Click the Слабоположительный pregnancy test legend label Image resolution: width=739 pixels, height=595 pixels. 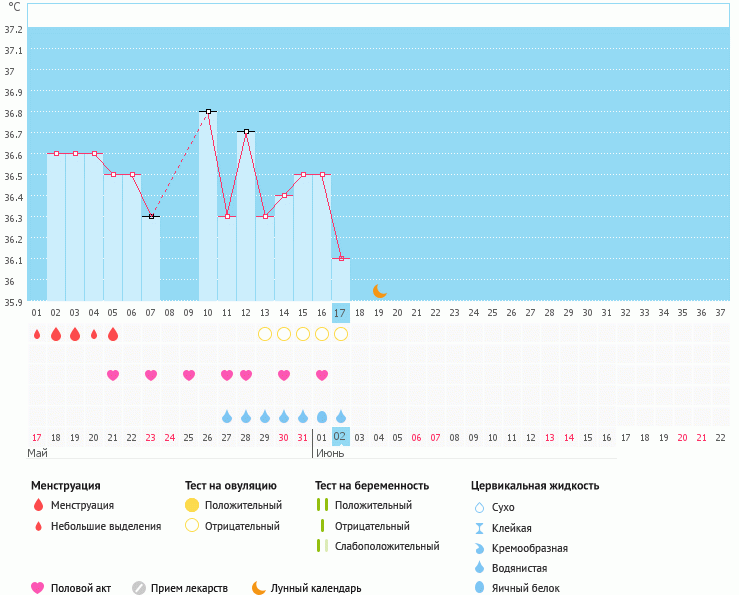click(x=387, y=546)
